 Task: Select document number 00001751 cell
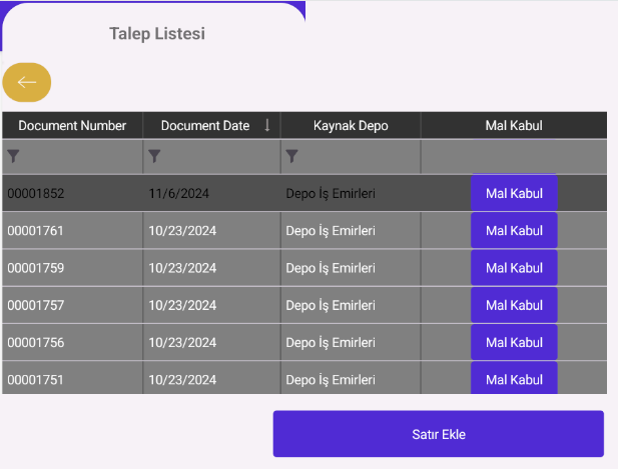click(x=72, y=378)
